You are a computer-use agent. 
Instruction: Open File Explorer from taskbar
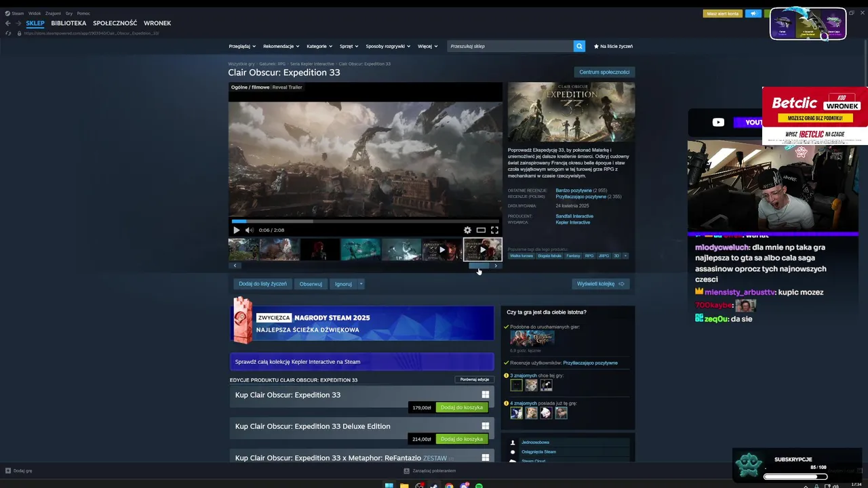[404, 485]
